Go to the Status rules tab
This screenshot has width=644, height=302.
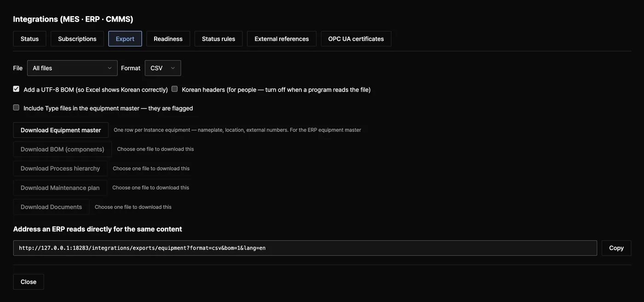click(218, 39)
